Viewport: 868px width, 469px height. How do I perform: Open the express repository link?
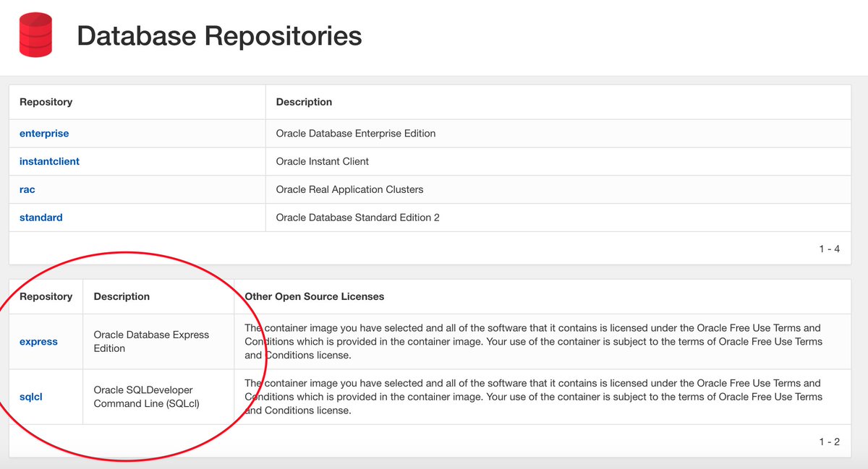38,341
